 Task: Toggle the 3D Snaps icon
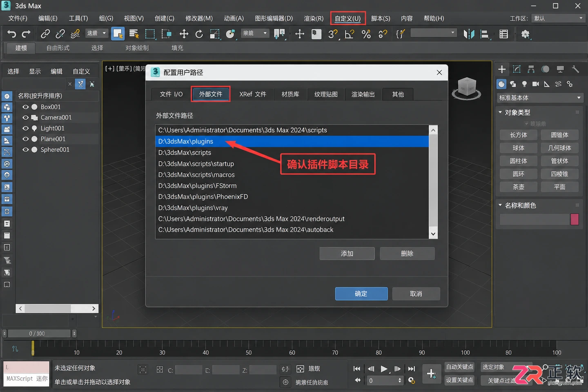click(333, 34)
